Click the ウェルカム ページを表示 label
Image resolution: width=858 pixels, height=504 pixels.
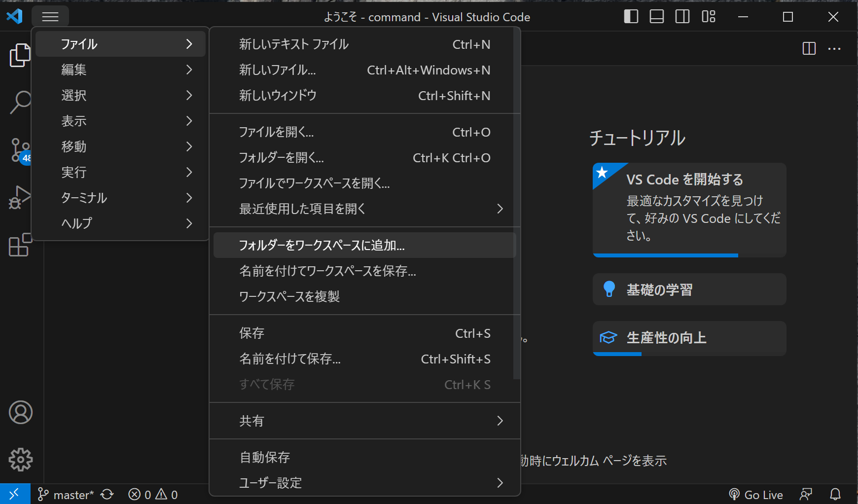pyautogui.click(x=609, y=461)
